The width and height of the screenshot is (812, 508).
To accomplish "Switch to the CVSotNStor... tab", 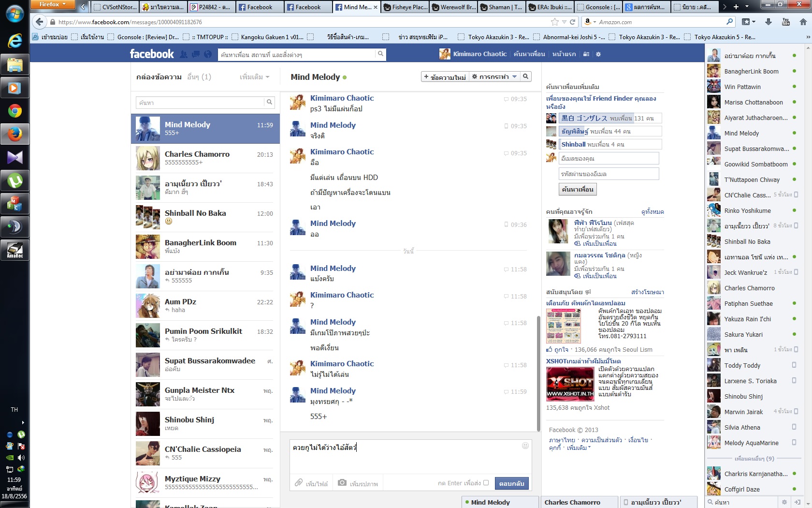I will pyautogui.click(x=115, y=7).
